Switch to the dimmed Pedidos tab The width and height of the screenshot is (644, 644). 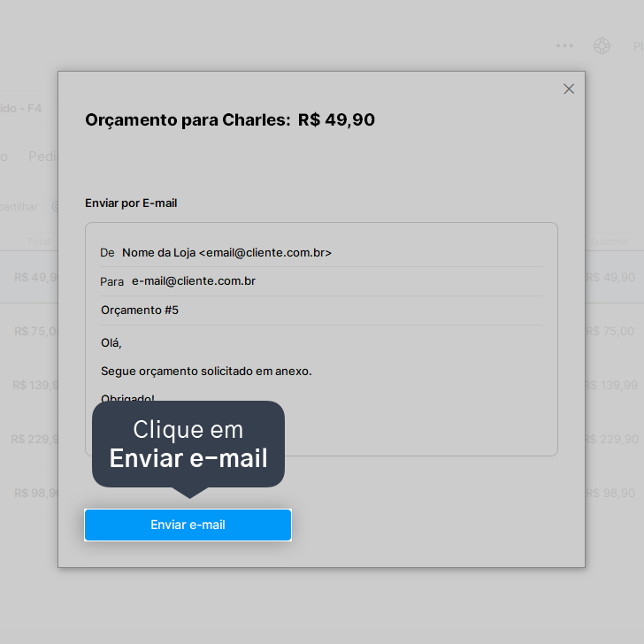coord(42,157)
